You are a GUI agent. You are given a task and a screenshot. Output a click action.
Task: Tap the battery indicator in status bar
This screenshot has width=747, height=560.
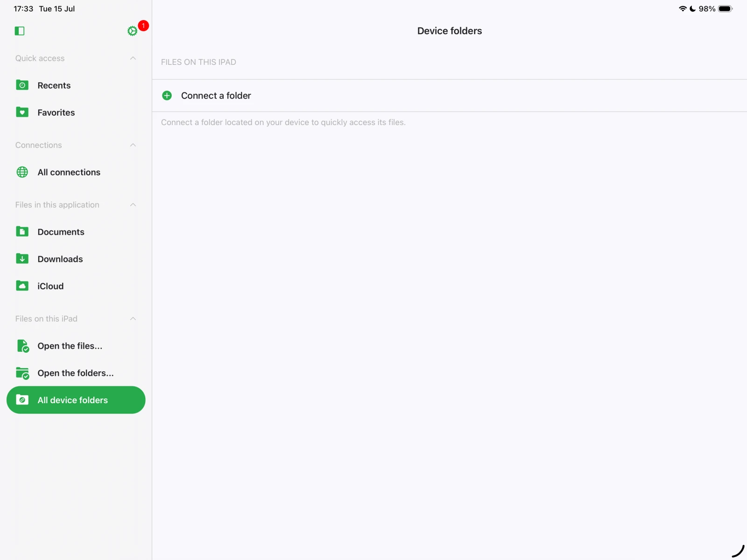click(725, 9)
